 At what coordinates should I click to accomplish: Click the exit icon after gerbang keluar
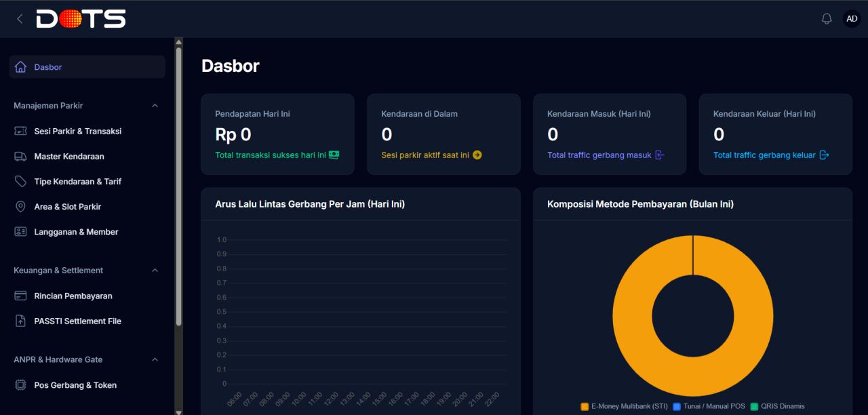point(825,155)
